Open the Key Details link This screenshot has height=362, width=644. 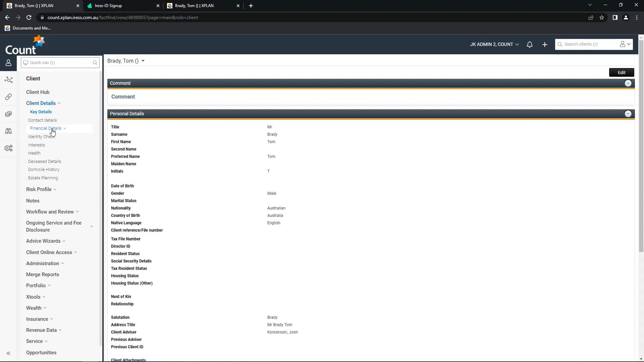[41, 112]
